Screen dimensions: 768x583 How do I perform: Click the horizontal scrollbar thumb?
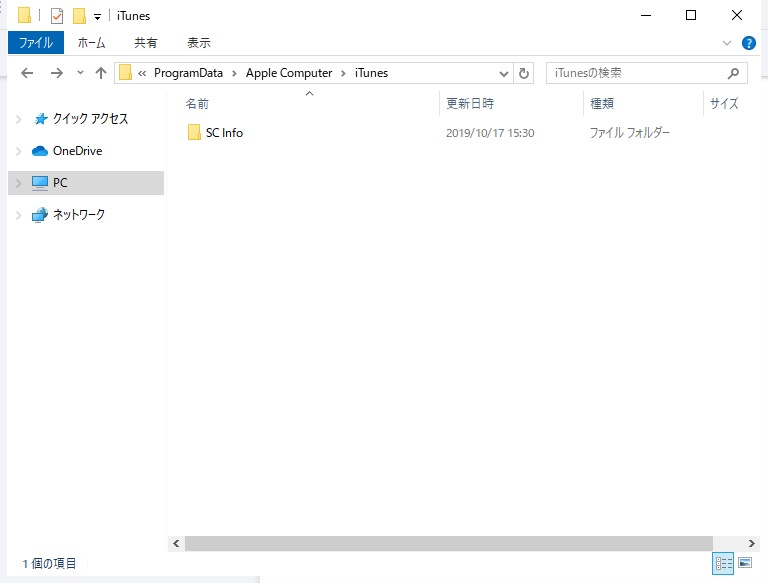coord(449,543)
